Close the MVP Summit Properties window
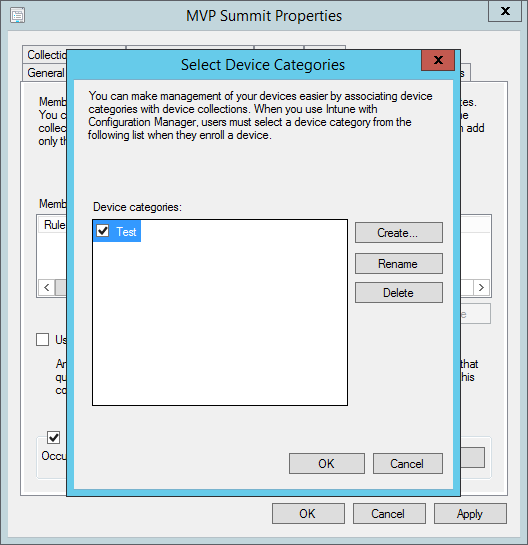Viewport: 528px width, 545px height. (505, 11)
